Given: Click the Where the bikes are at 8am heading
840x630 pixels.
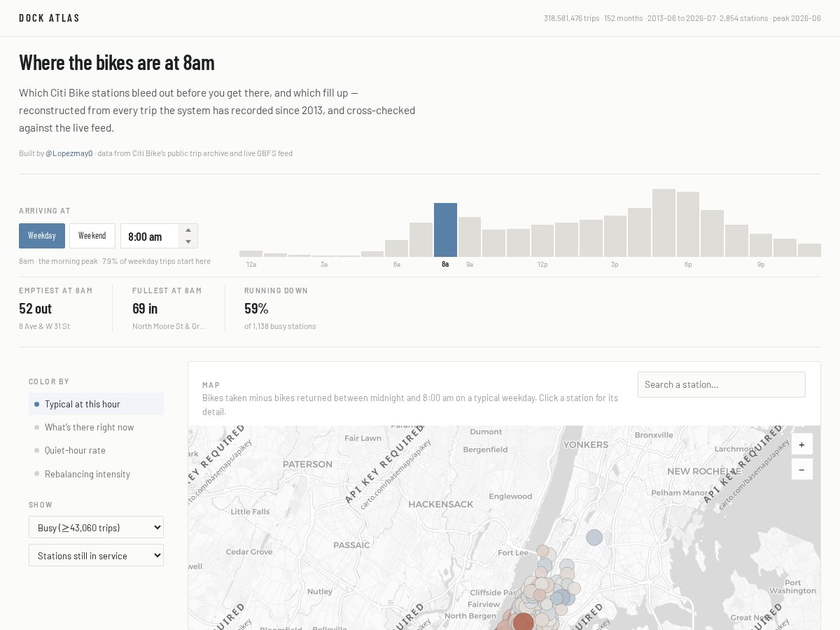Looking at the screenshot, I should click(x=117, y=62).
